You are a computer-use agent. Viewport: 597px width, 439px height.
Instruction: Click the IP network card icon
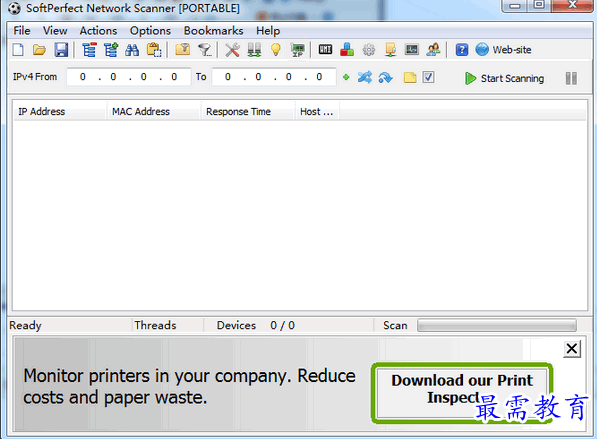[x=297, y=50]
